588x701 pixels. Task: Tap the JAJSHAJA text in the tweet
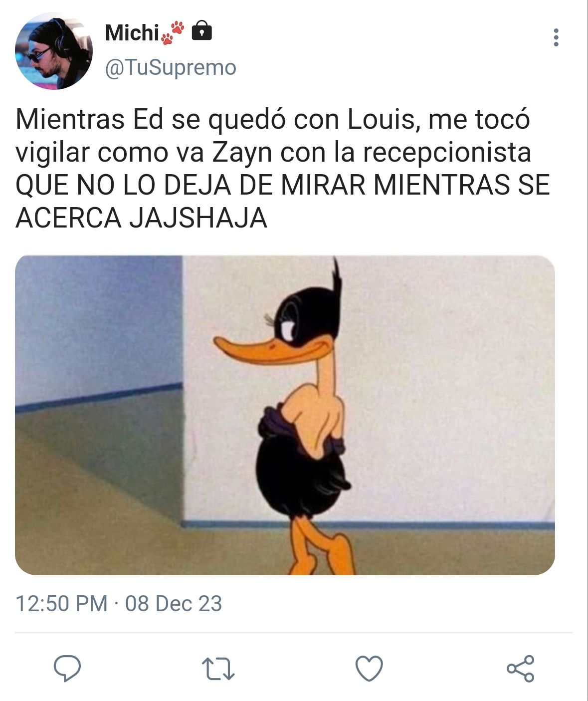point(198,219)
